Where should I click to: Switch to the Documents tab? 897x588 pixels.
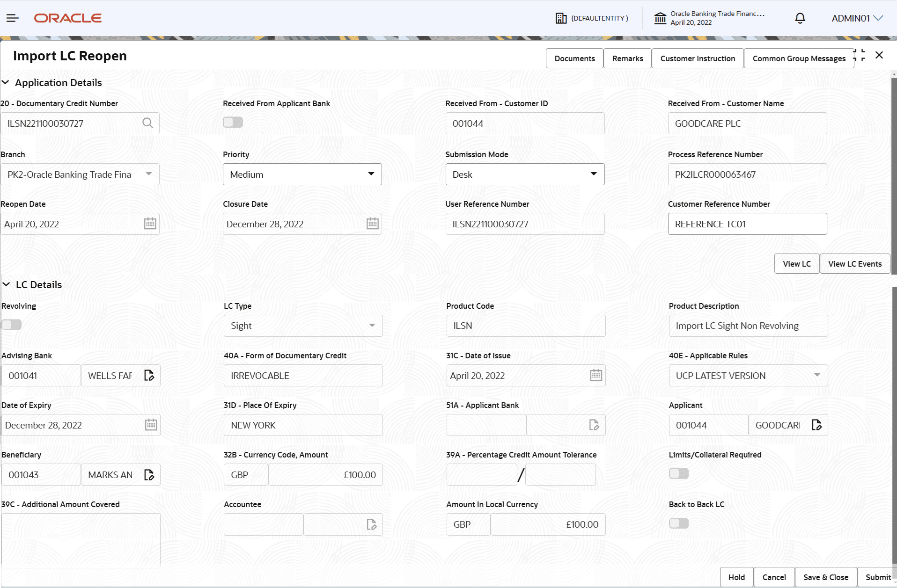click(x=574, y=58)
